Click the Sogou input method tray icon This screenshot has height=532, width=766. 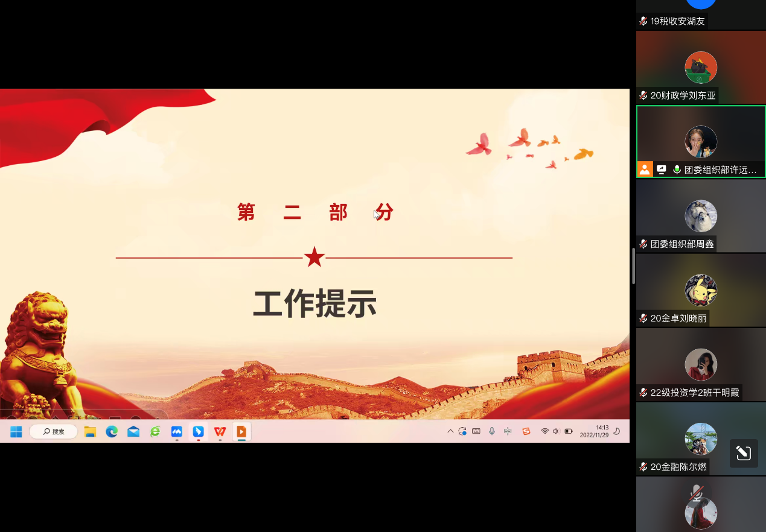click(x=526, y=431)
